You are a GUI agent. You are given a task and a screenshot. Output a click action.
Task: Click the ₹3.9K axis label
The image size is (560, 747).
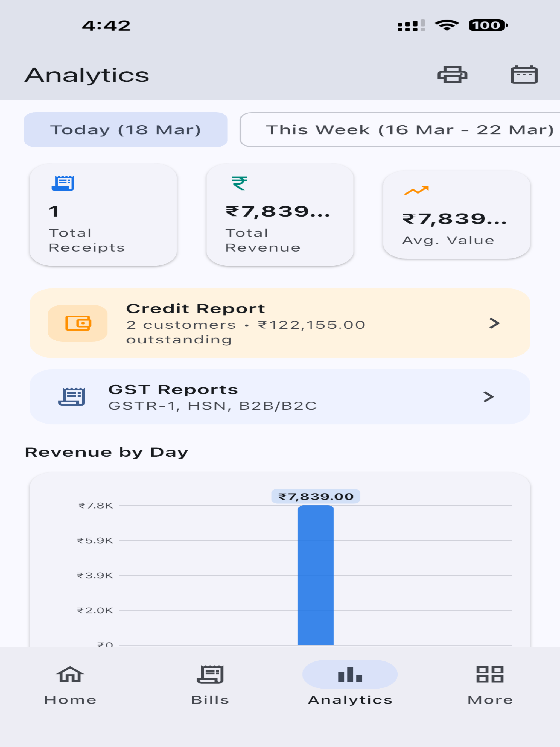(x=95, y=576)
